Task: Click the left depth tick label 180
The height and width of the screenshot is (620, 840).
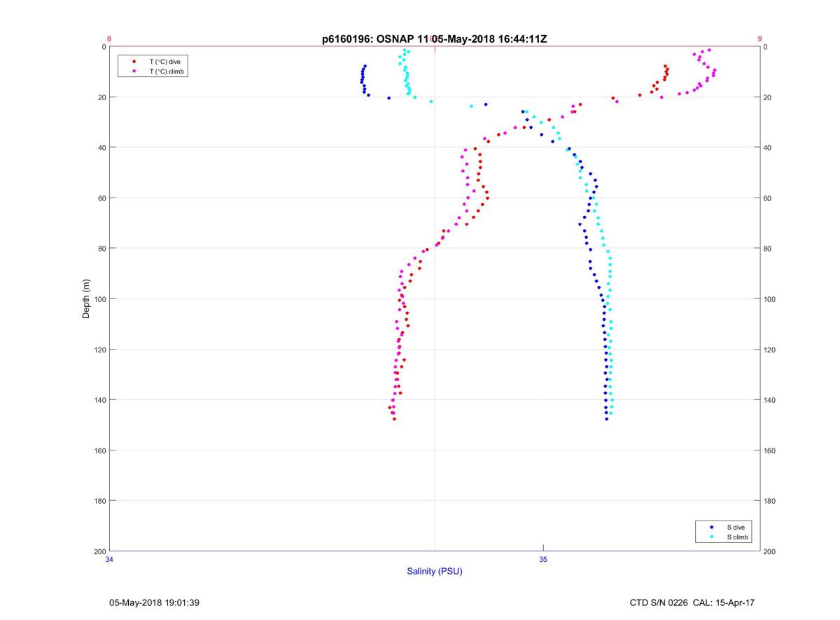Action: (99, 501)
